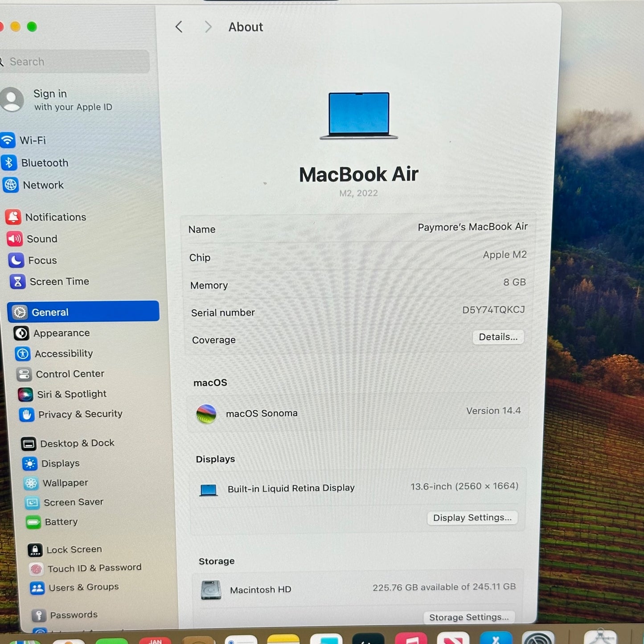Open Bluetooth settings icon
644x644 pixels.
pos(9,163)
